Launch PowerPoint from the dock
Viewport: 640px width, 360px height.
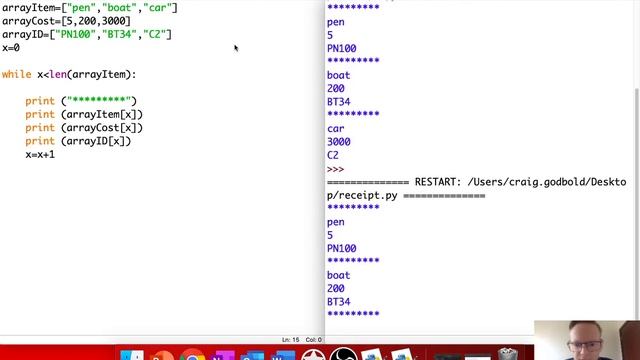(x=162, y=355)
